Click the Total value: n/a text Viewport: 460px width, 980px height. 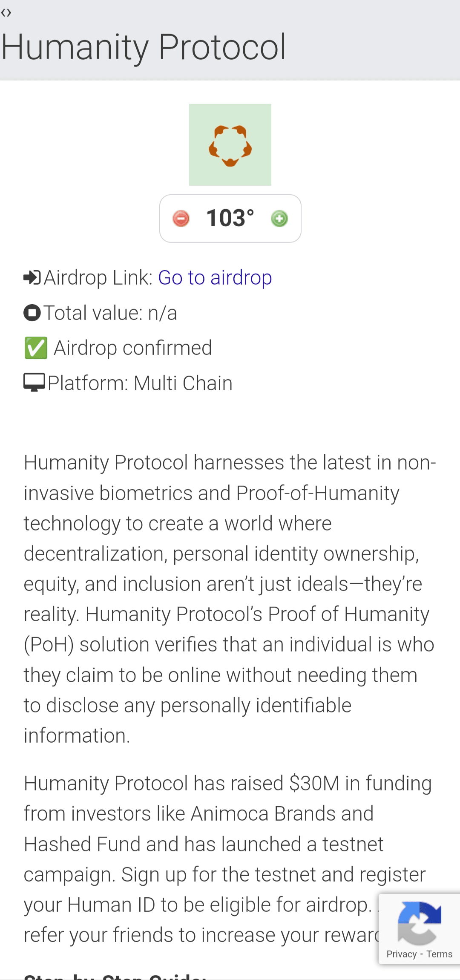110,313
